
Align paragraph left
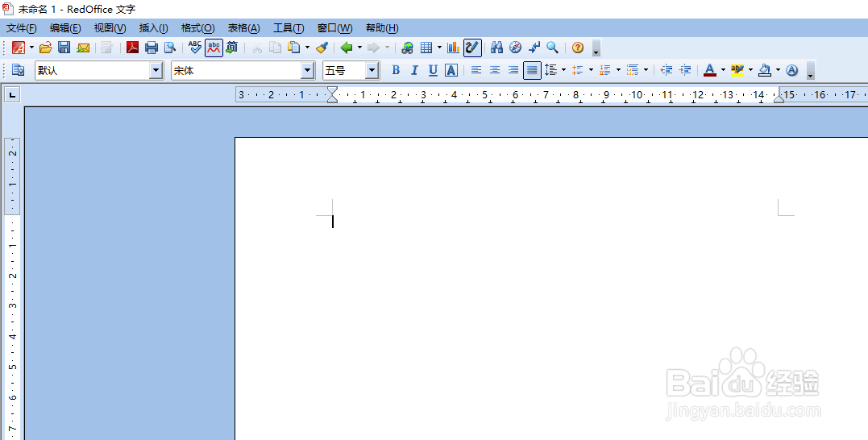pos(476,70)
